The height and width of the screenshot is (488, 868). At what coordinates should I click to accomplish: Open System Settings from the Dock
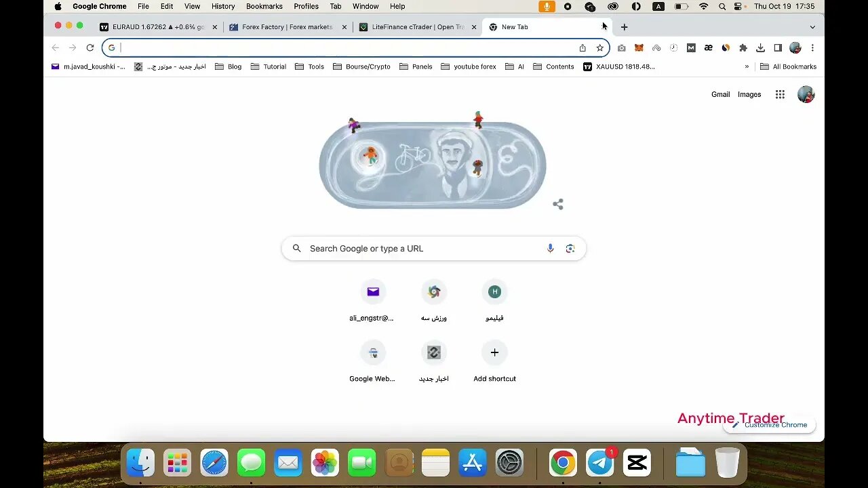coord(509,463)
